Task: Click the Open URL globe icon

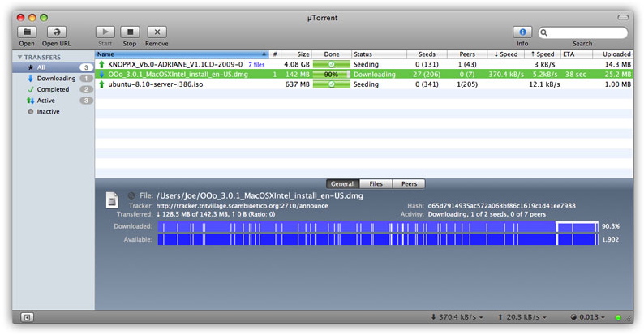Action: [57, 32]
